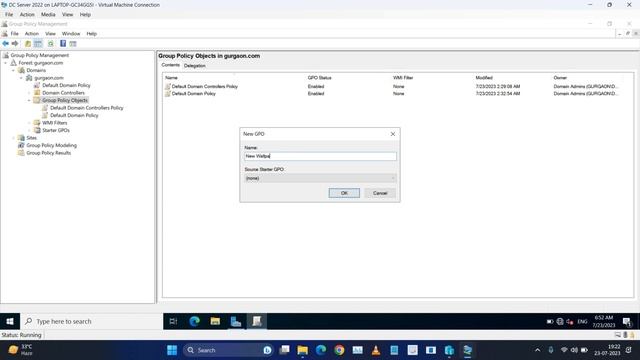Collapse the Forest: gurgaon.com node
This screenshot has height=360, width=640.
6,63
